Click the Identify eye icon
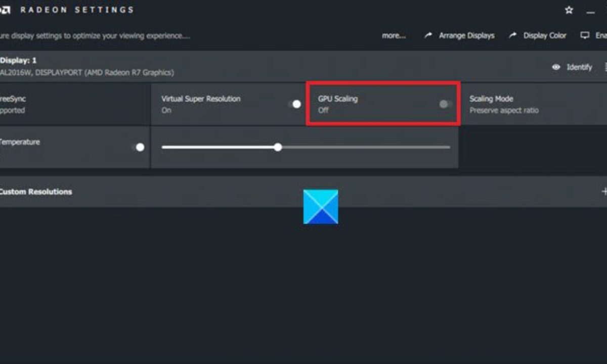 556,67
